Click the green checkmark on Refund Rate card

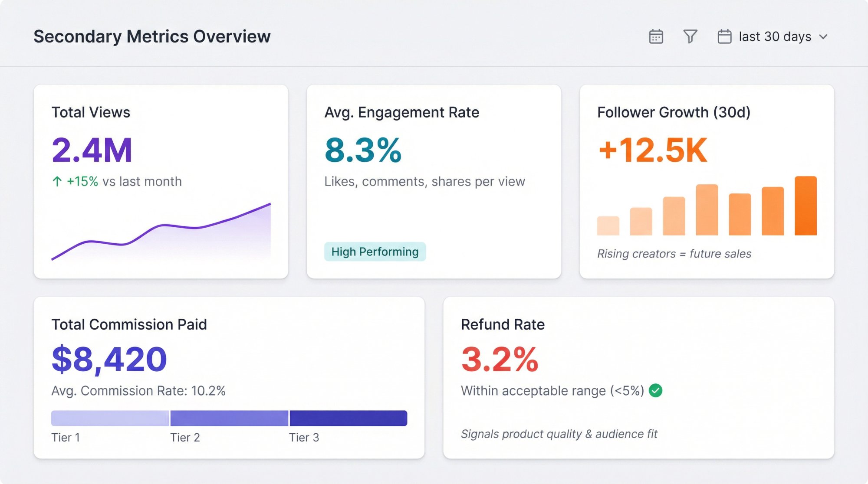(656, 391)
